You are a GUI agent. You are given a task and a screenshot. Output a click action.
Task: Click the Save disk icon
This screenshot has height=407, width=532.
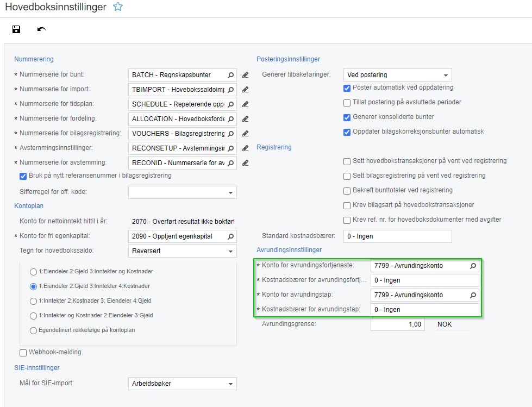point(16,29)
